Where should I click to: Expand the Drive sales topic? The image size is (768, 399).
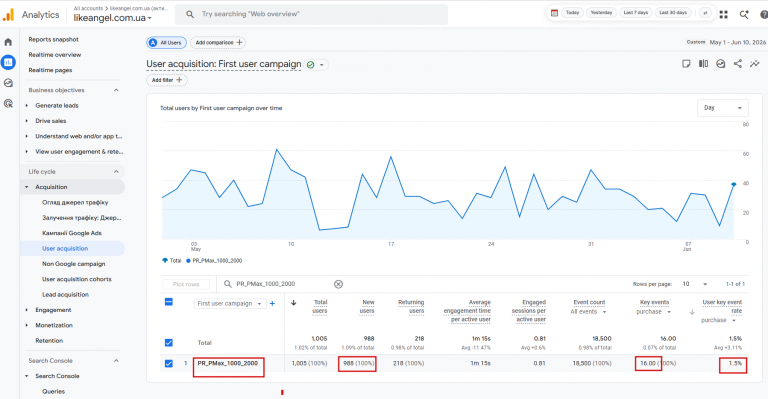[26, 121]
